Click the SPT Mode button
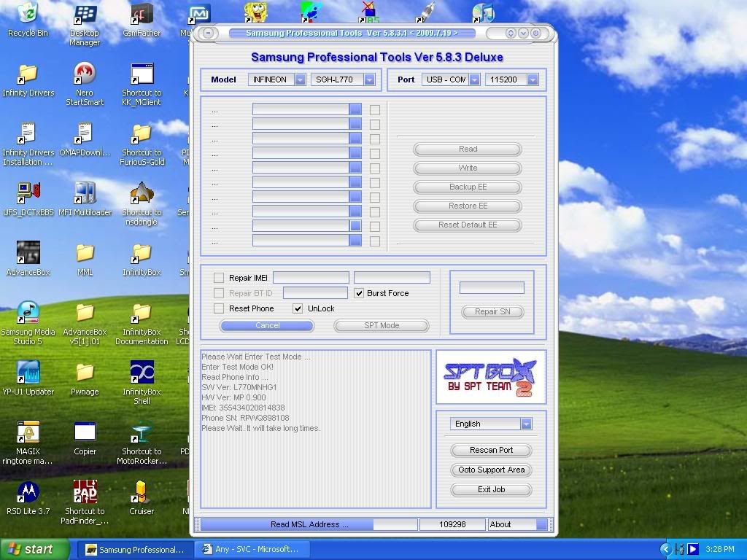This screenshot has height=560, width=747. tap(381, 325)
